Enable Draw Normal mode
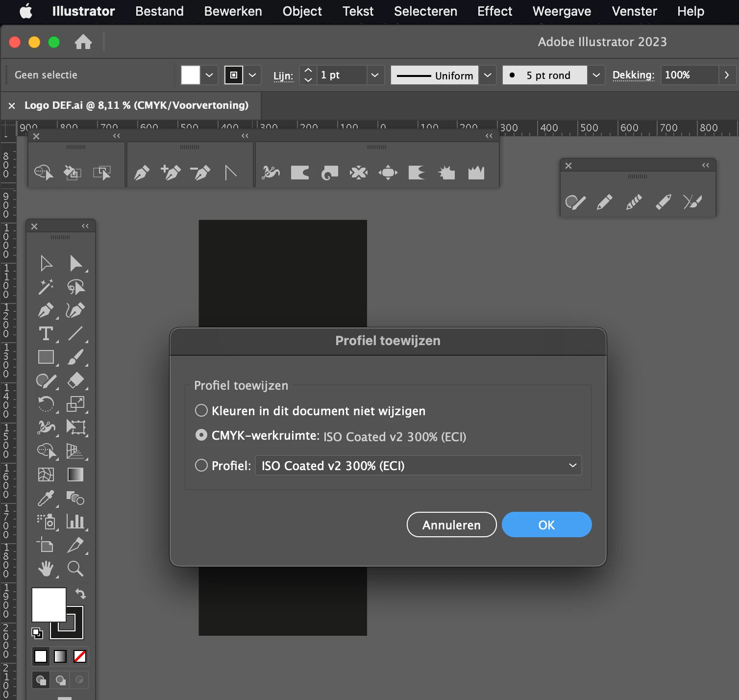The height and width of the screenshot is (700, 739). (x=41, y=680)
